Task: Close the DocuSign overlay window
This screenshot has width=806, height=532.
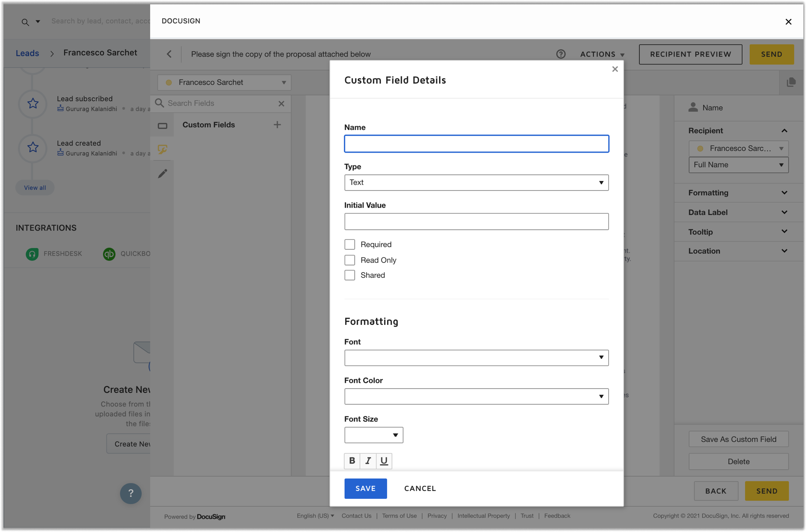Action: tap(788, 21)
